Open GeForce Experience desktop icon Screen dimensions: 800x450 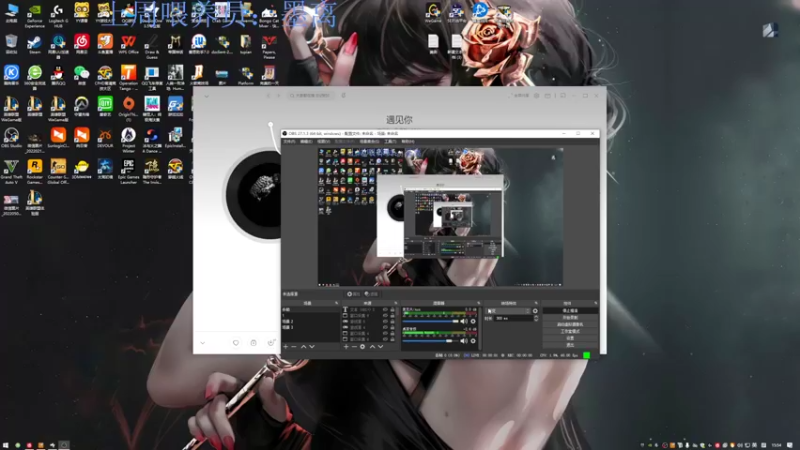click(x=34, y=14)
